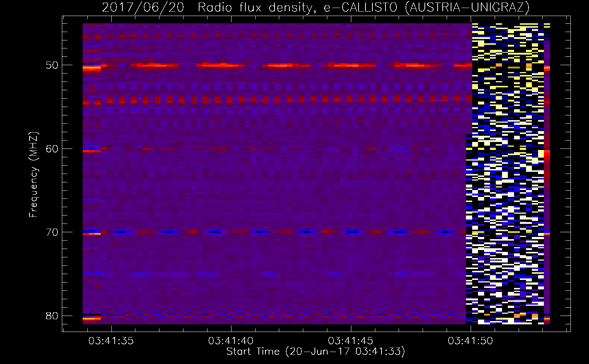Click the frequency tick label 60

(52, 149)
